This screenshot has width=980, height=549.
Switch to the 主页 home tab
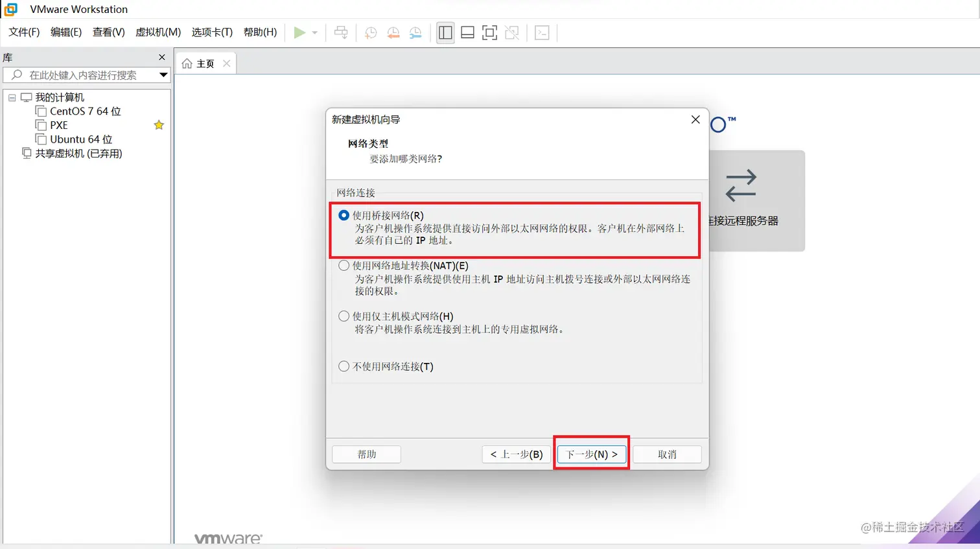205,64
